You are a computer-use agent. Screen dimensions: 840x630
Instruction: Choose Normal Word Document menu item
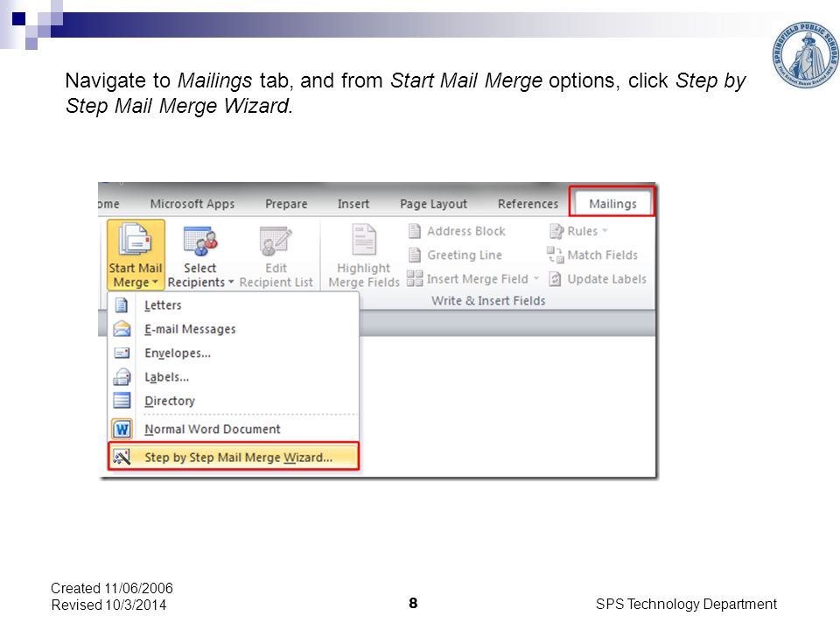pyautogui.click(x=234, y=429)
